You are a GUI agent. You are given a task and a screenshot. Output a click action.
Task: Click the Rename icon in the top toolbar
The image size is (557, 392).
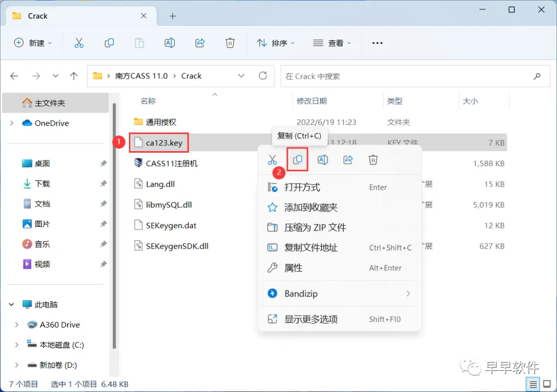[x=170, y=43]
